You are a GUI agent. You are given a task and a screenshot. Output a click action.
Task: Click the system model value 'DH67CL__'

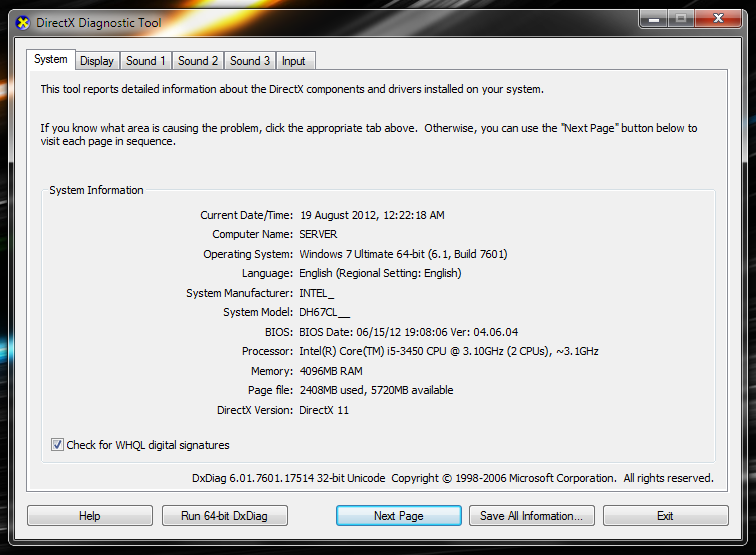(x=324, y=312)
